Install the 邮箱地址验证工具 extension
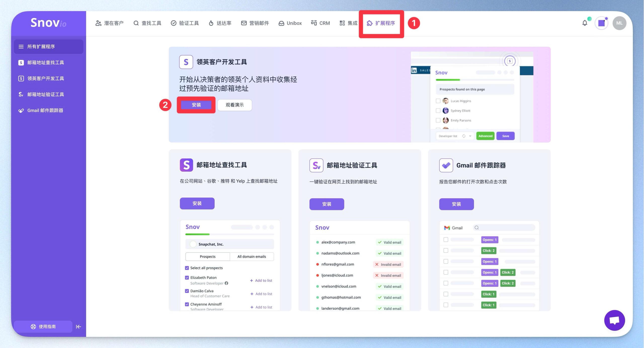This screenshot has width=644, height=348. (327, 204)
